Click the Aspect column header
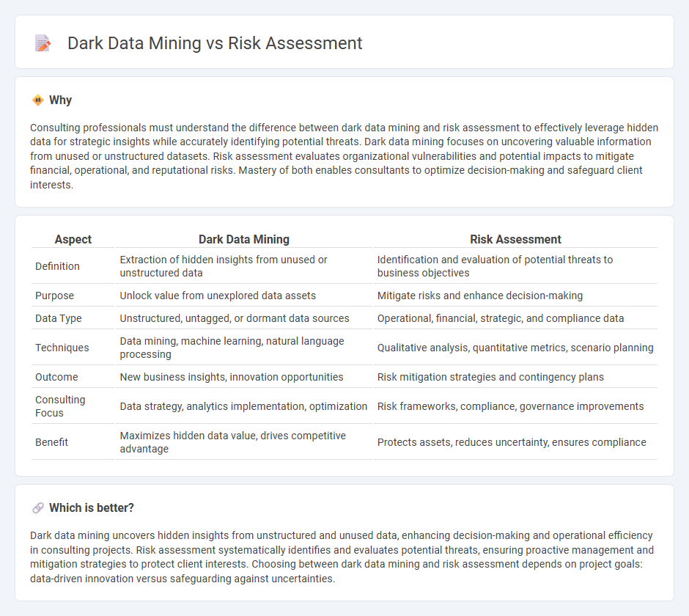Viewport: 689px width, 616px height. (x=73, y=239)
